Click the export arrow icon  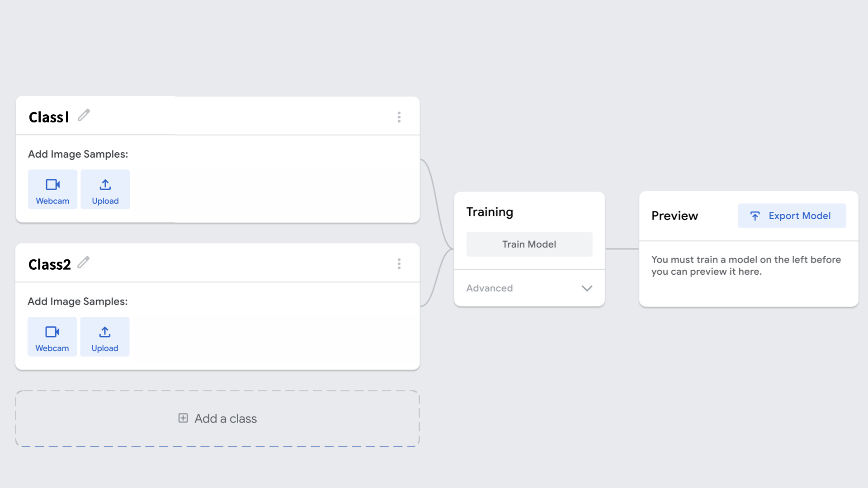click(x=755, y=216)
